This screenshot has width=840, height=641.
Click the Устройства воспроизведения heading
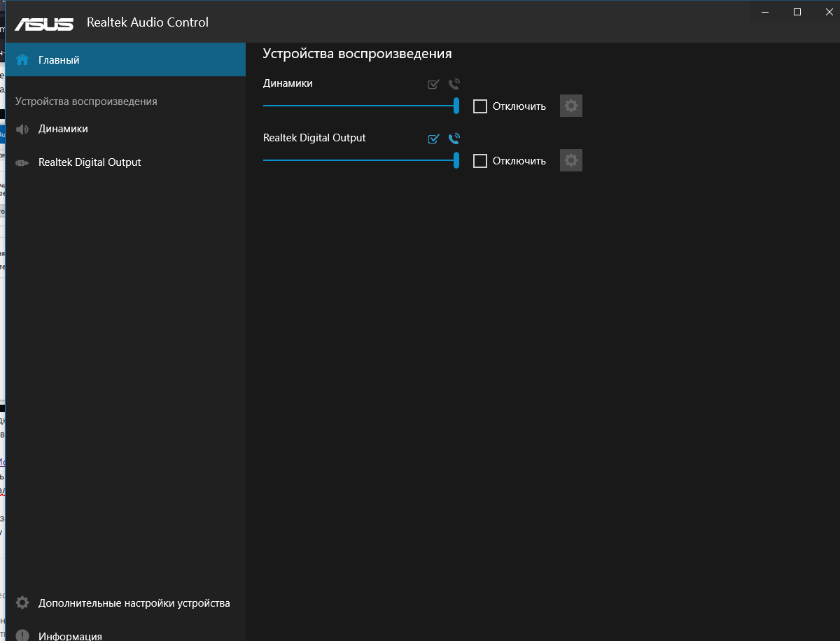click(x=357, y=54)
